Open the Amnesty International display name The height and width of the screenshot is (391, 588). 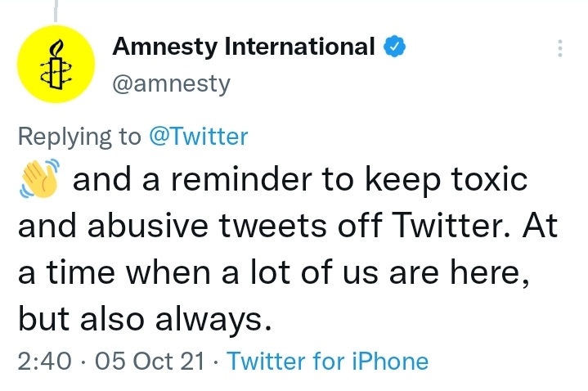click(x=244, y=47)
